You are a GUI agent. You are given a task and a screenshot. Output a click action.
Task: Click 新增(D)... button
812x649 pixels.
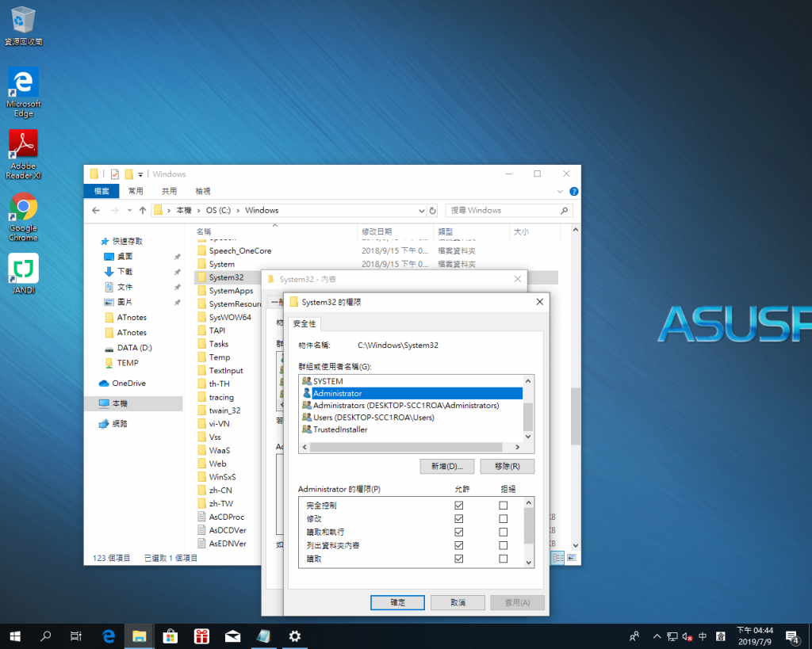coord(447,466)
